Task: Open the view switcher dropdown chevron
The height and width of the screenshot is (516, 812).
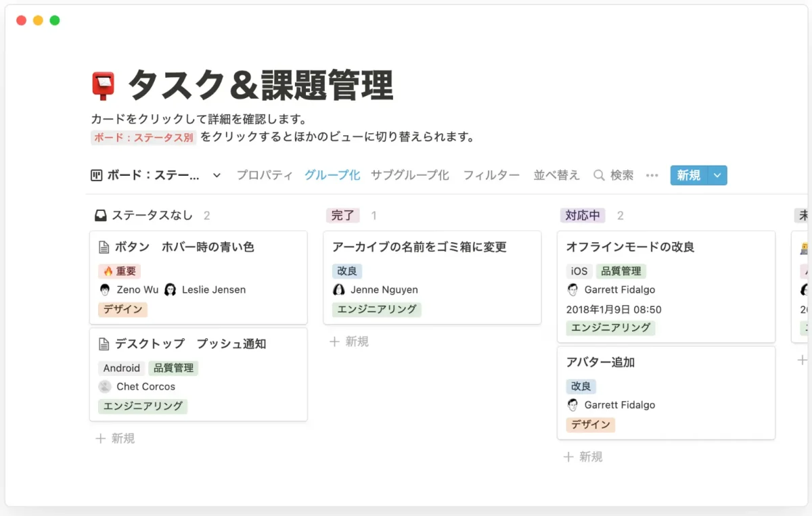Action: pyautogui.click(x=216, y=174)
